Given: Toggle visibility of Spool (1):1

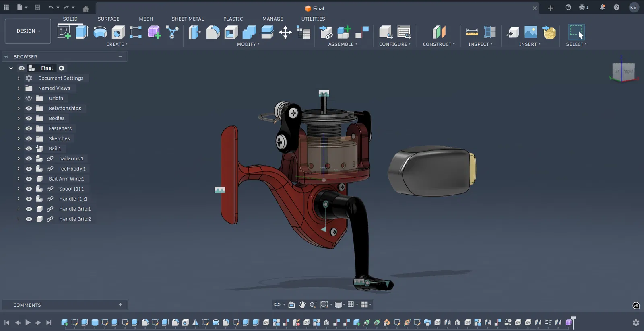Looking at the screenshot, I should point(29,189).
